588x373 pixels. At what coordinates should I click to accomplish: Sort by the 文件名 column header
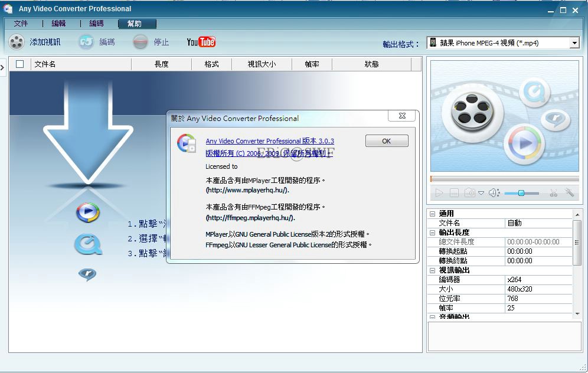(81, 64)
